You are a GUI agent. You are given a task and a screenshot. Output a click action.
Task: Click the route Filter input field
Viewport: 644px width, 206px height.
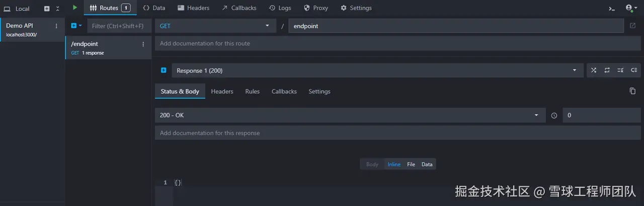[119, 26]
